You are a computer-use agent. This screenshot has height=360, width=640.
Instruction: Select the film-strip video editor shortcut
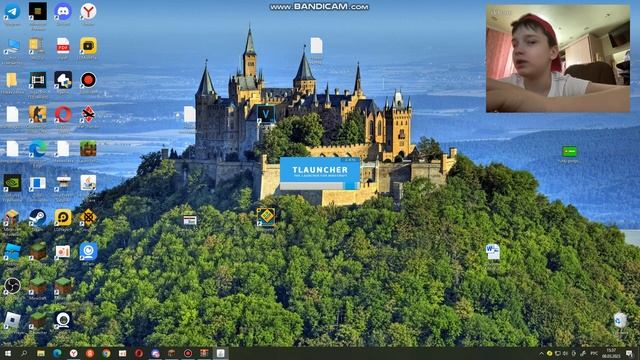38,80
